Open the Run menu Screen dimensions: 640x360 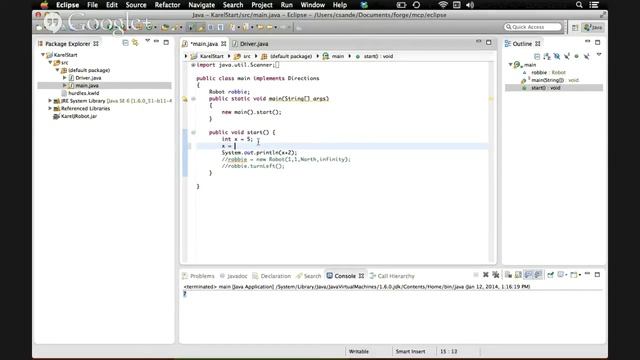point(286,5)
